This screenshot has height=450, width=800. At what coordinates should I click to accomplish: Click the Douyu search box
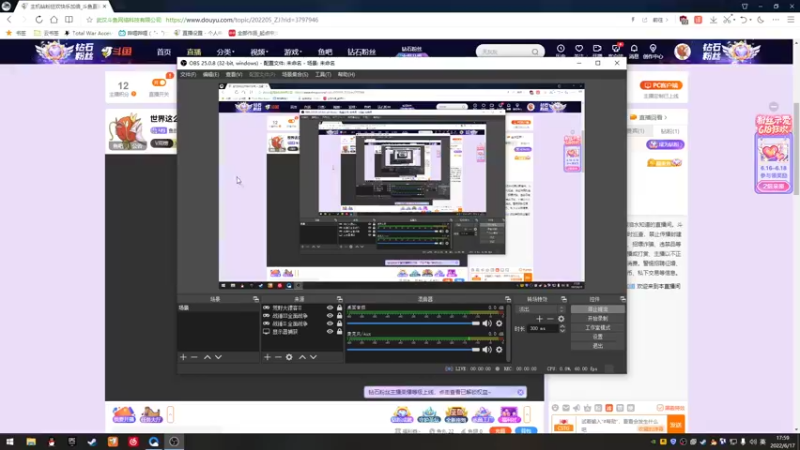click(x=509, y=52)
